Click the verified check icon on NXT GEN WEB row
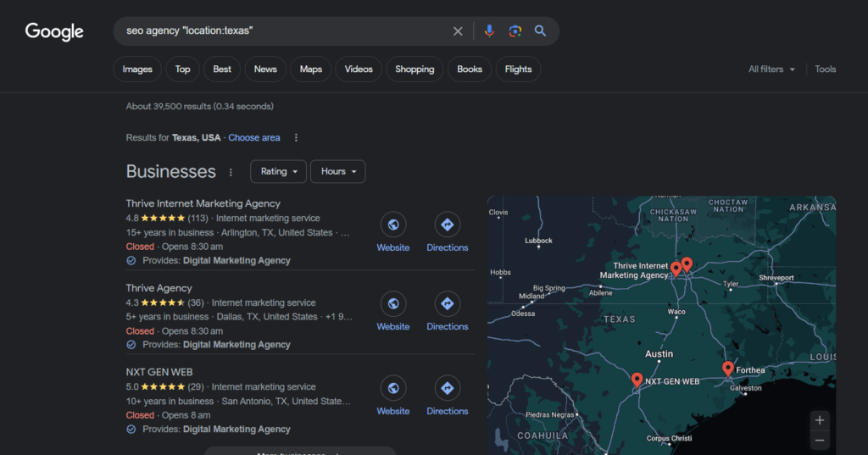The width and height of the screenshot is (868, 455). click(131, 430)
